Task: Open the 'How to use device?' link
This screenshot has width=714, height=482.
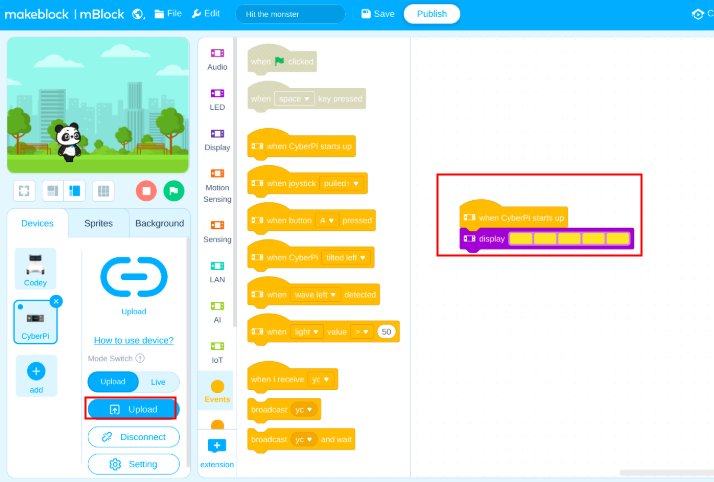Action: [134, 340]
